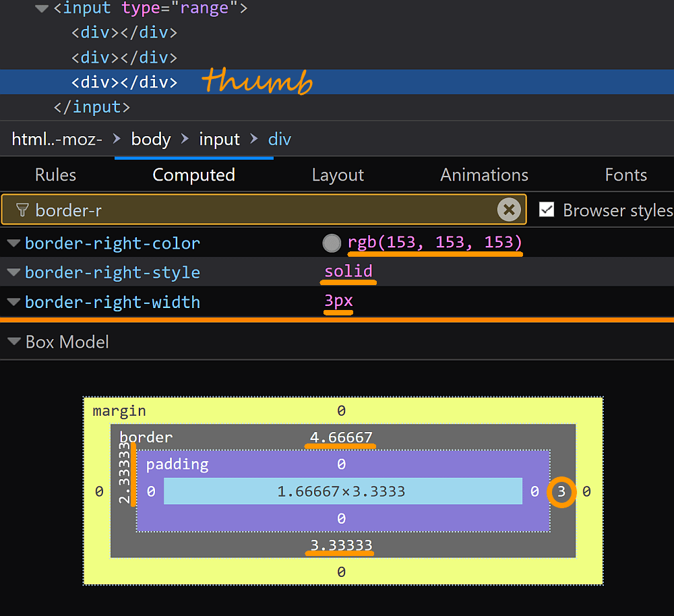The height and width of the screenshot is (616, 674).
Task: Click the breadcrumb arrow after body
Action: click(183, 140)
